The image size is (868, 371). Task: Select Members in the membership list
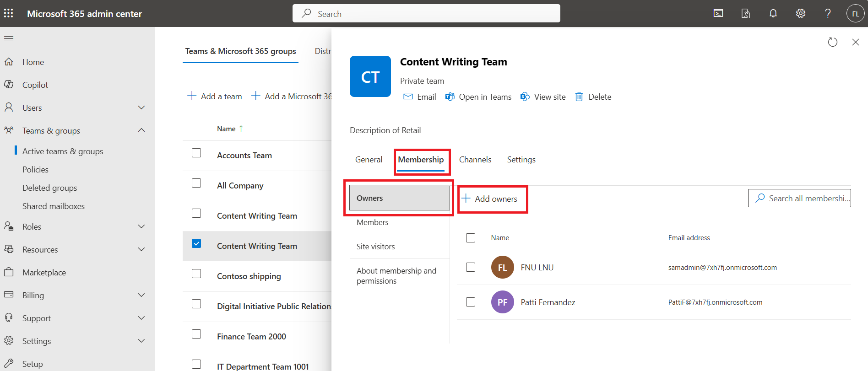[373, 222]
